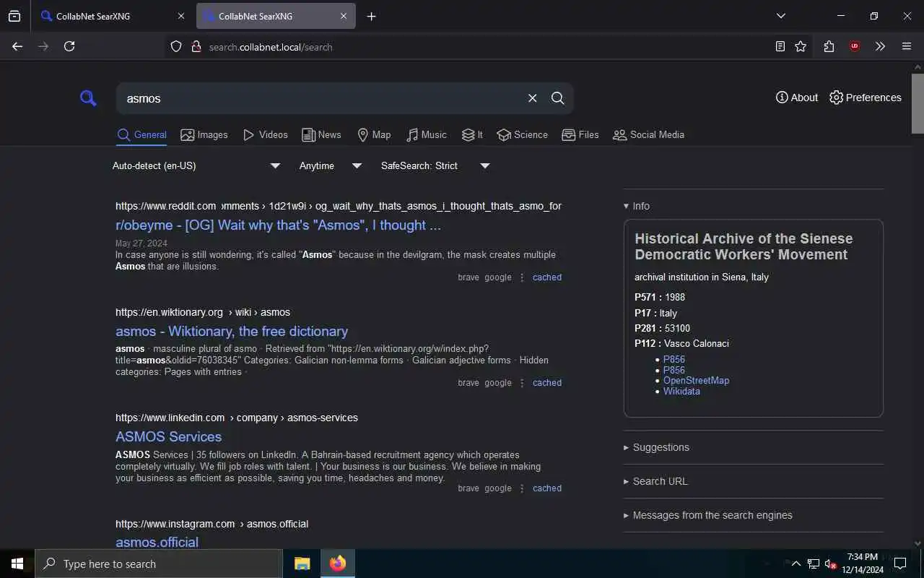This screenshot has width=924, height=578.
Task: Switch to the Music tab
Action: click(x=426, y=135)
